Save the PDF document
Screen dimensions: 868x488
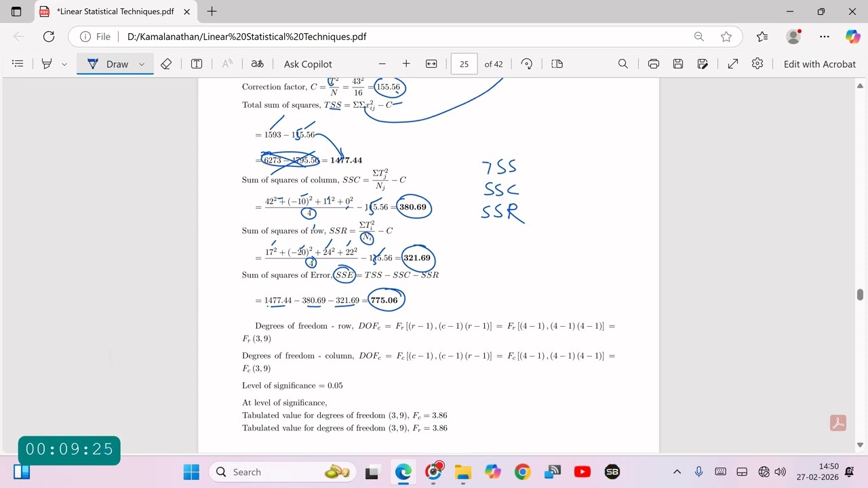678,64
